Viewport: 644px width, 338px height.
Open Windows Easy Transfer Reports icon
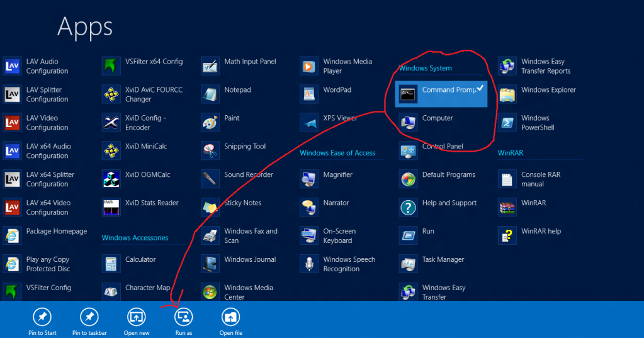[507, 66]
